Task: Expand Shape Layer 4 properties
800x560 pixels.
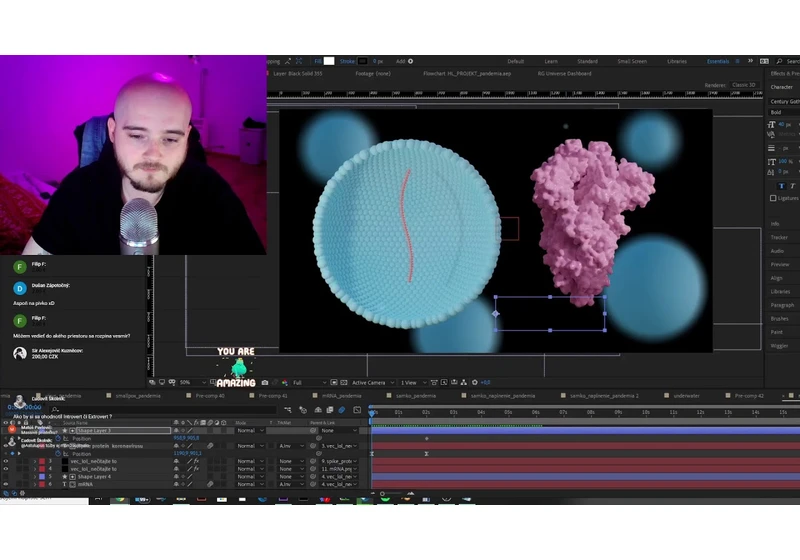Action: 35,476
